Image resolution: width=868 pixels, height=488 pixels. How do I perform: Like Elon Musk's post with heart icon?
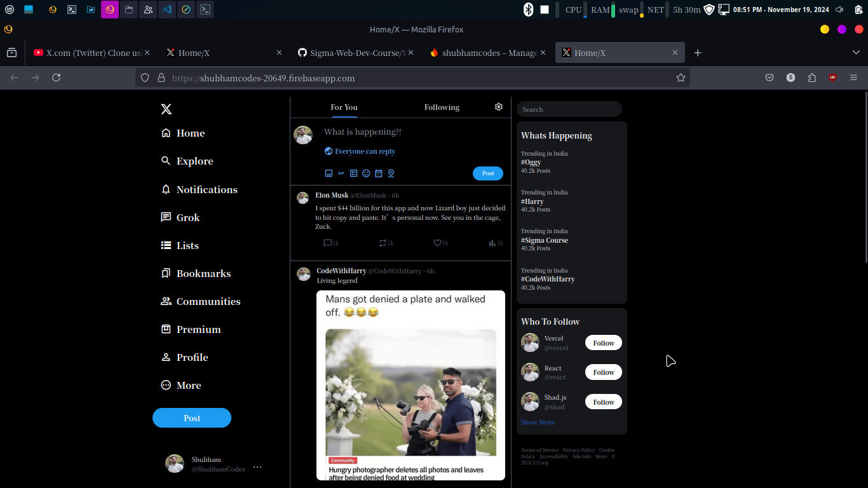tap(437, 243)
